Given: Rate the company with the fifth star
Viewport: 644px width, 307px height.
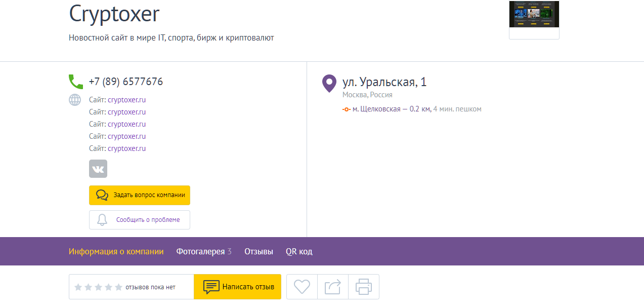Looking at the screenshot, I should click(x=117, y=286).
